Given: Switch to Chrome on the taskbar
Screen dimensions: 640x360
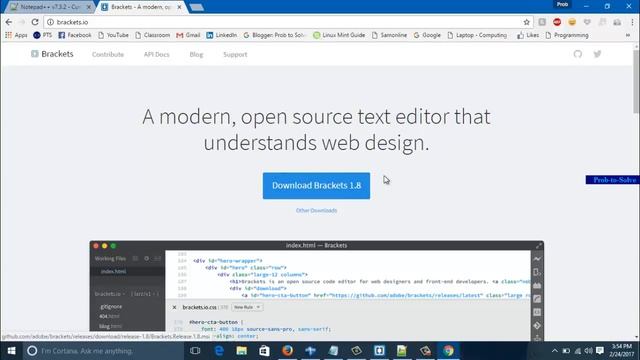Looking at the screenshot, I should tap(448, 351).
